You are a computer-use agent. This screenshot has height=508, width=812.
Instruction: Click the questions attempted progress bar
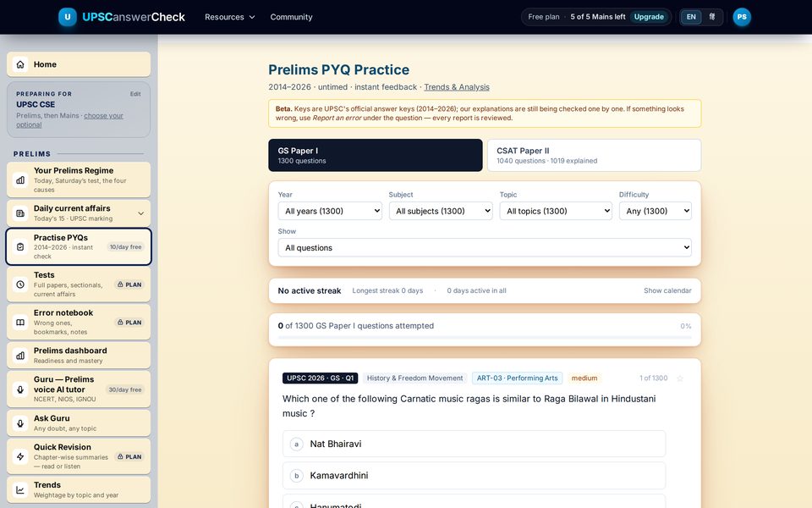485,338
